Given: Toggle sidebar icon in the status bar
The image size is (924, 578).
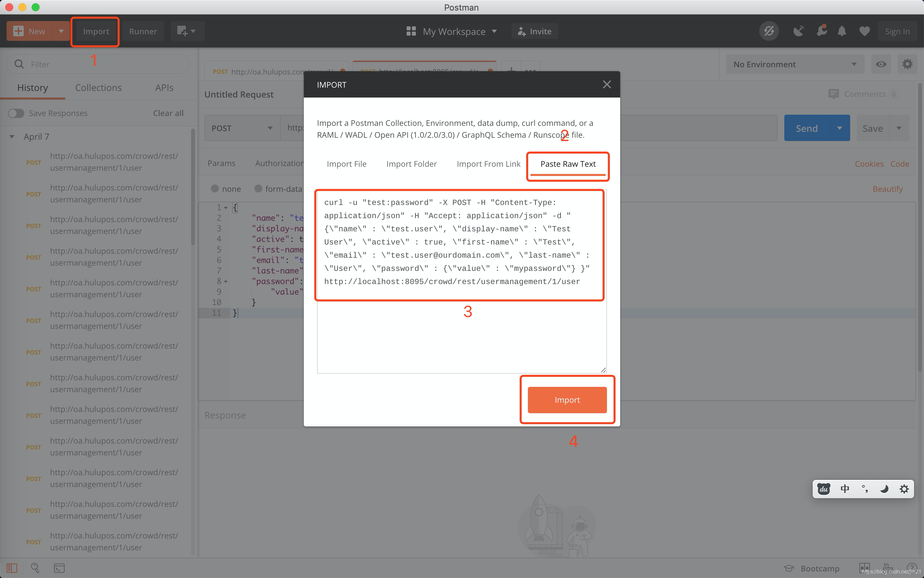Looking at the screenshot, I should coord(12,568).
